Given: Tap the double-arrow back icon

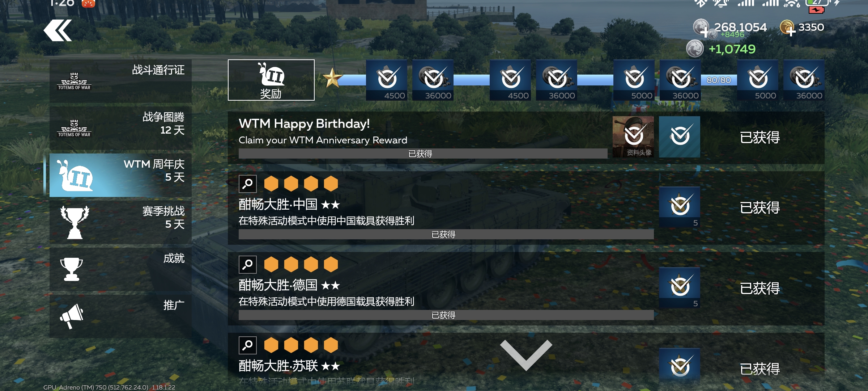Looking at the screenshot, I should pos(58,30).
